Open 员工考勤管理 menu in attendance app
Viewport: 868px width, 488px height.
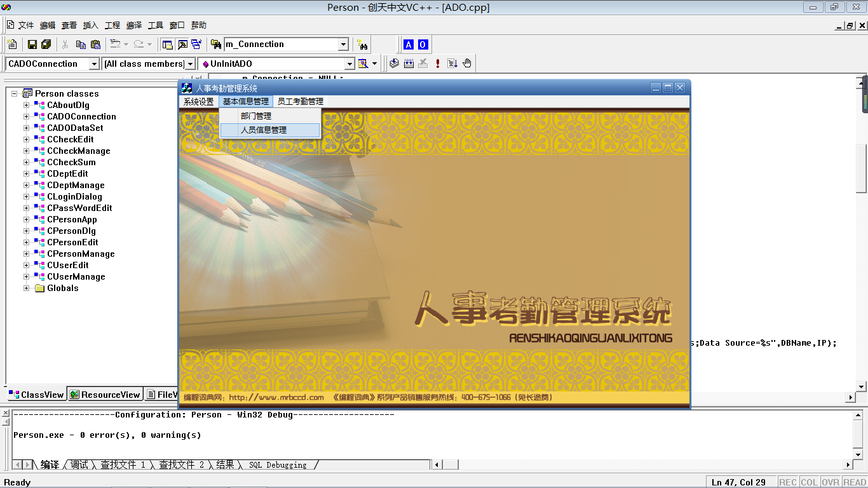(x=301, y=102)
